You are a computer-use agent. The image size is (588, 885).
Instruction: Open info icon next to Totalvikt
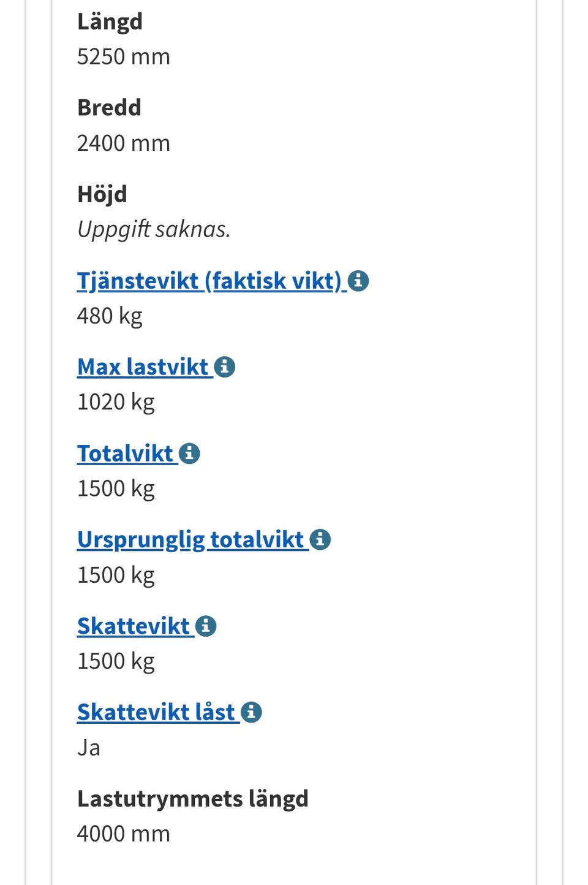pyautogui.click(x=189, y=454)
